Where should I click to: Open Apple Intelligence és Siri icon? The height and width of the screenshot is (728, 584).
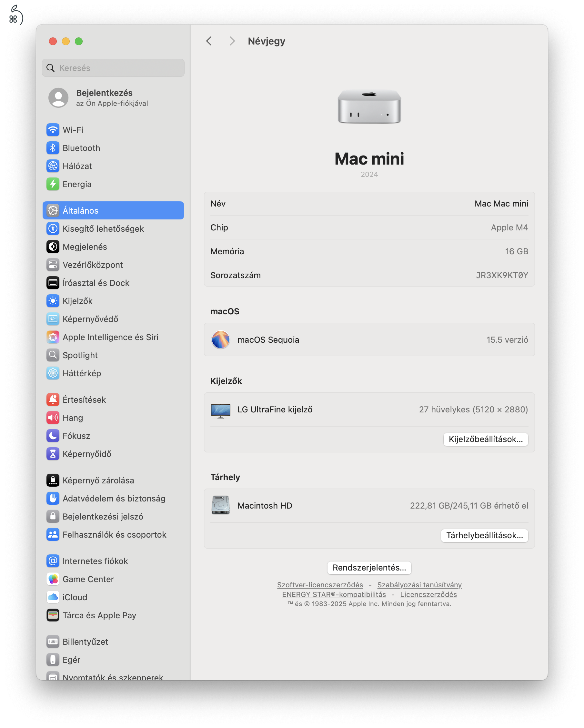[53, 337]
